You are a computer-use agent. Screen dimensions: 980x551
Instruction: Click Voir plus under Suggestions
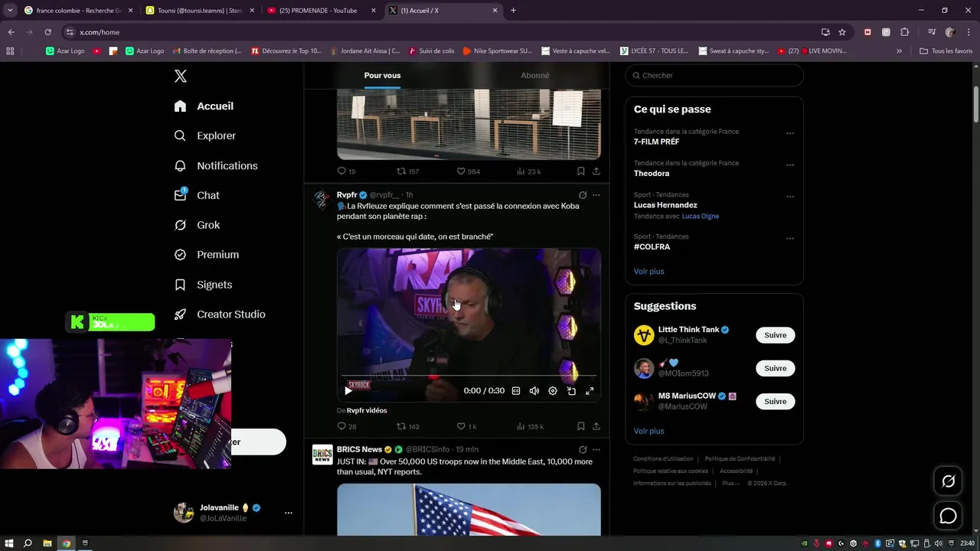click(648, 431)
